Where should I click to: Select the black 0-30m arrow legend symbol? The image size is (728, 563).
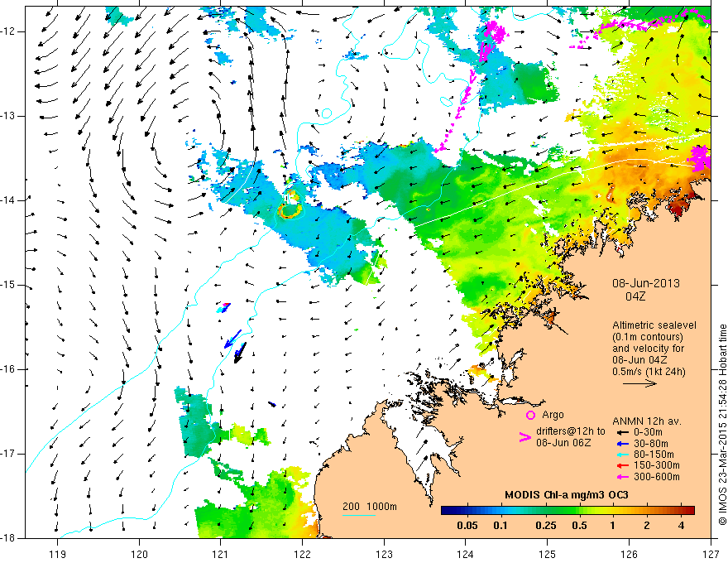pyautogui.click(x=623, y=432)
